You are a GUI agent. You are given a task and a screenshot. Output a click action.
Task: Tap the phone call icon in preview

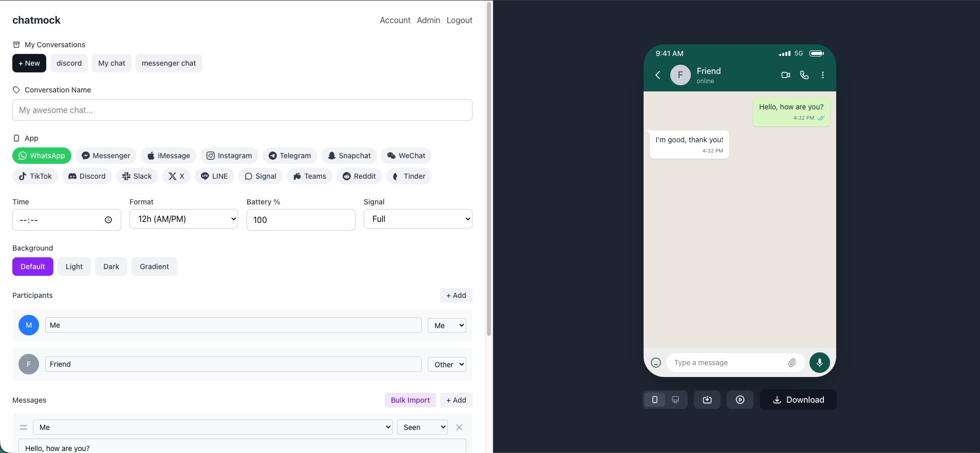[804, 75]
